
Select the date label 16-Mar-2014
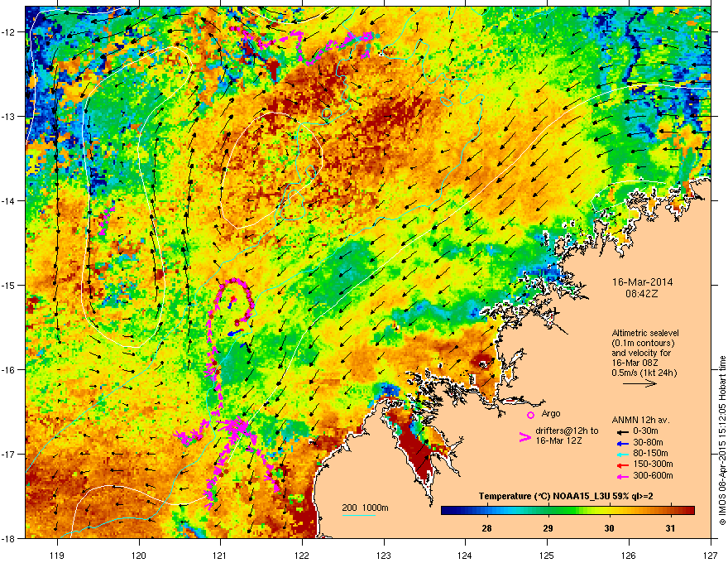[642, 282]
